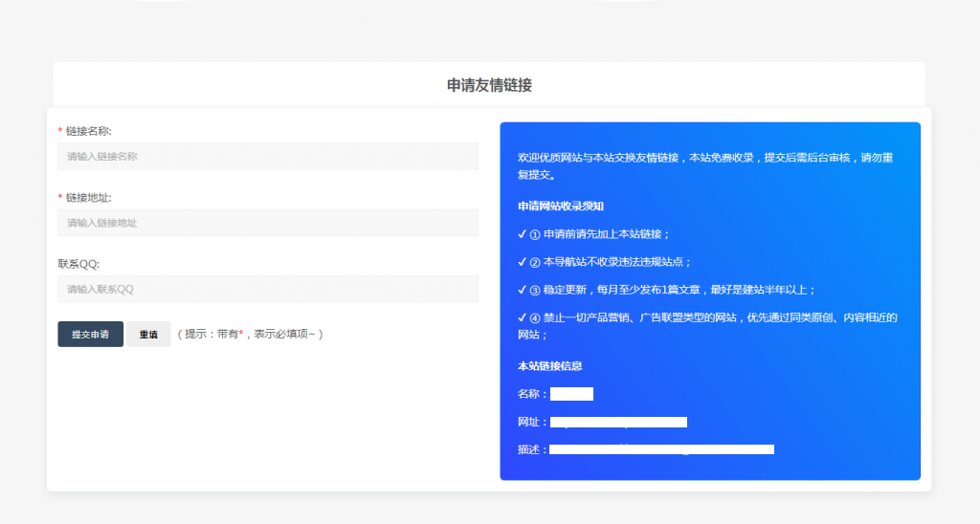The height and width of the screenshot is (524, 980).
Task: Click the 申请友情链接 page heading
Action: 489,85
